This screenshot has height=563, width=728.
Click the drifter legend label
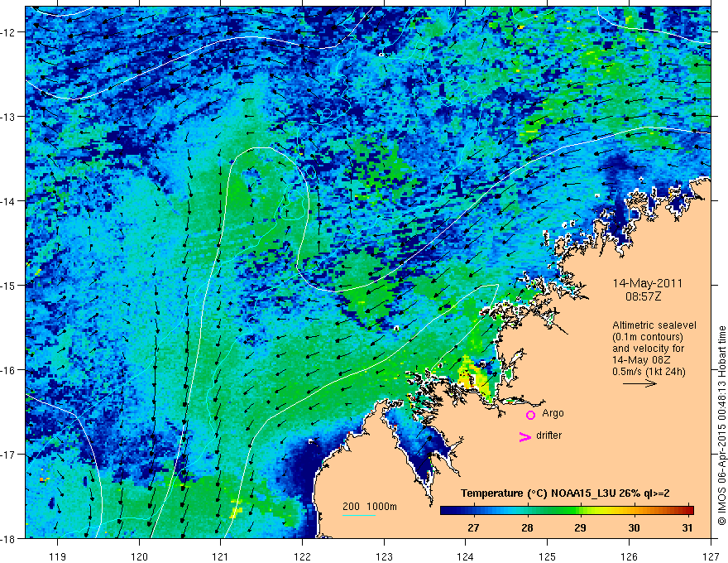click(548, 435)
